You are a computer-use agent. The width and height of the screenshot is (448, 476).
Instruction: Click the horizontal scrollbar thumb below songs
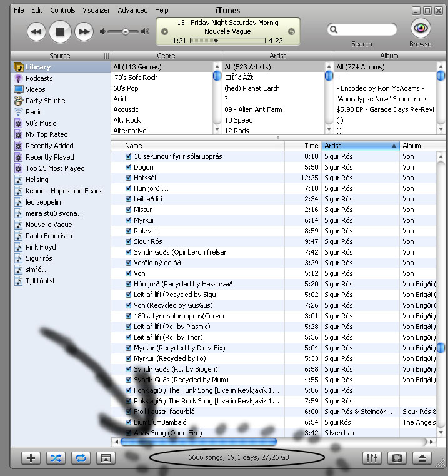(x=199, y=442)
